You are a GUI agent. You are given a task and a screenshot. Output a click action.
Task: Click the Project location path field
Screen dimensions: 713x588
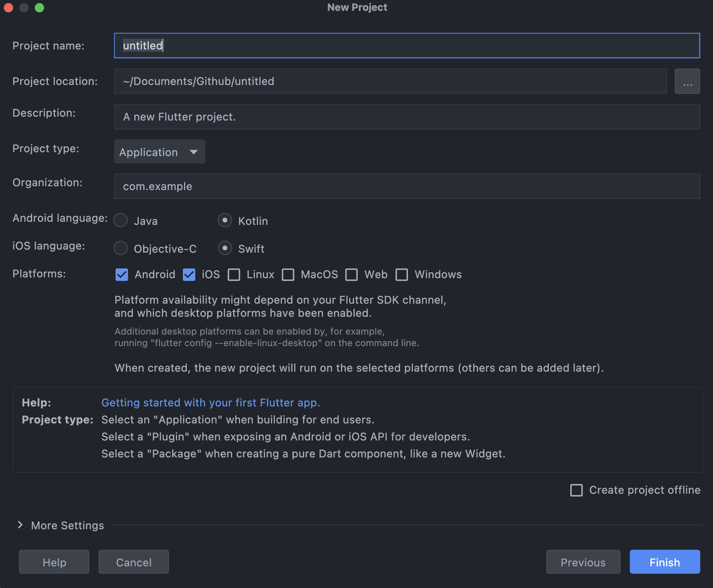391,81
